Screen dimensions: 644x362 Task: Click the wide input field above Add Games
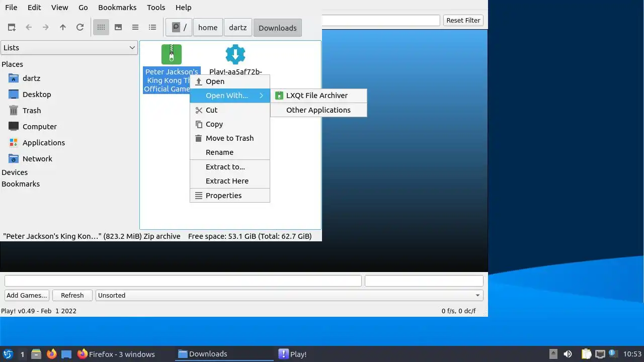pyautogui.click(x=183, y=281)
